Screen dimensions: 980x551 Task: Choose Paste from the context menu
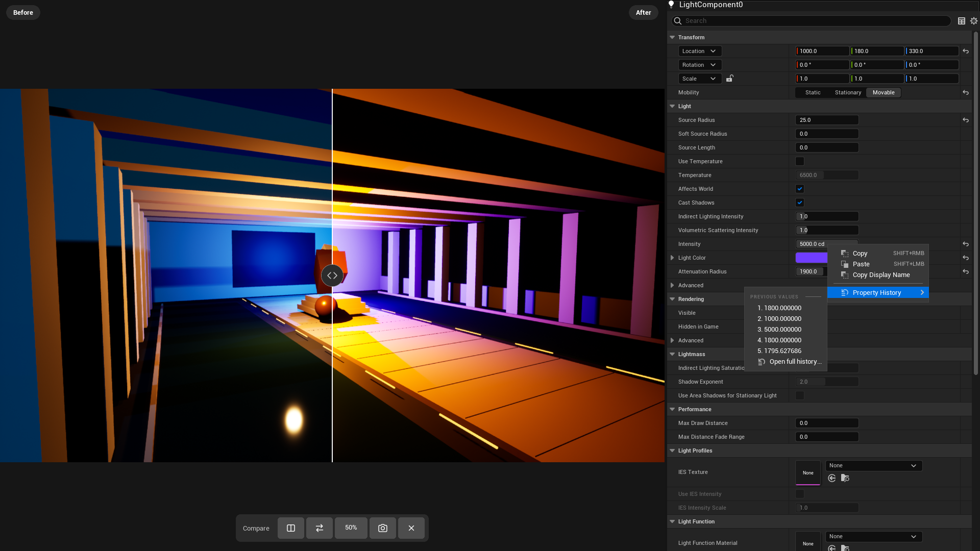click(x=878, y=264)
